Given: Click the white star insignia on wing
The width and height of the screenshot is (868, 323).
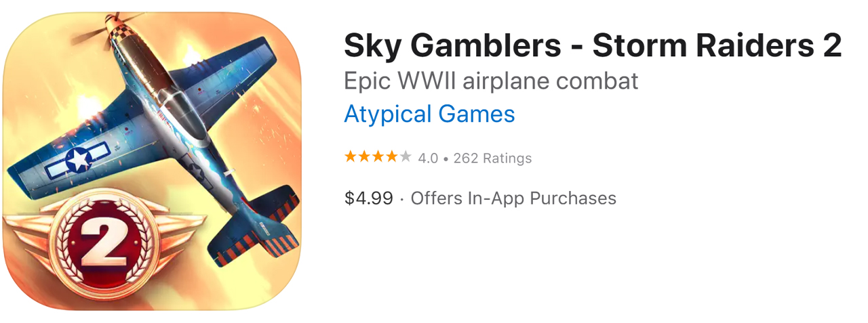Looking at the screenshot, I should click(x=79, y=159).
